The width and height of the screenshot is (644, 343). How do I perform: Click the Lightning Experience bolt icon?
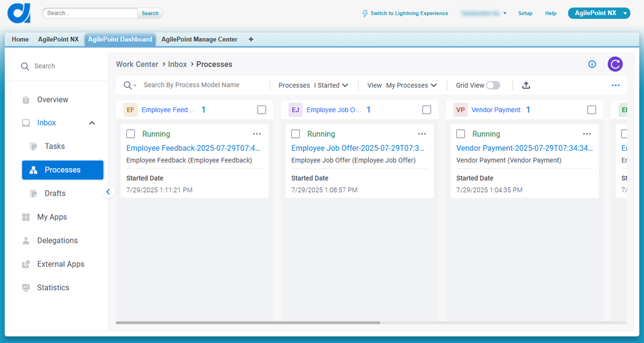coord(365,14)
